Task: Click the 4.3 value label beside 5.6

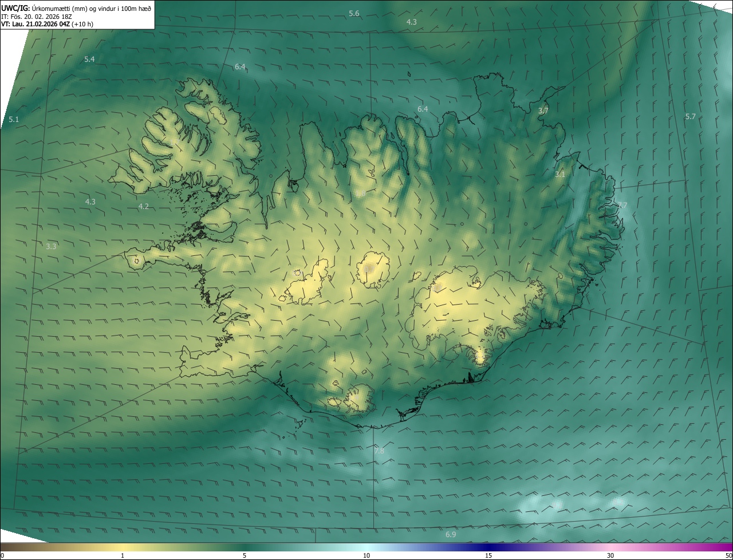Action: click(411, 22)
